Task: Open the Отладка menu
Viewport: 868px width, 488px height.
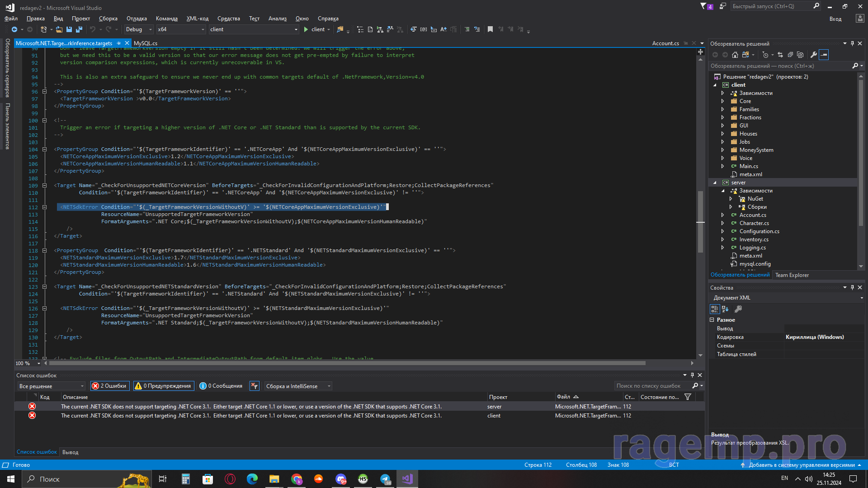Action: point(137,19)
